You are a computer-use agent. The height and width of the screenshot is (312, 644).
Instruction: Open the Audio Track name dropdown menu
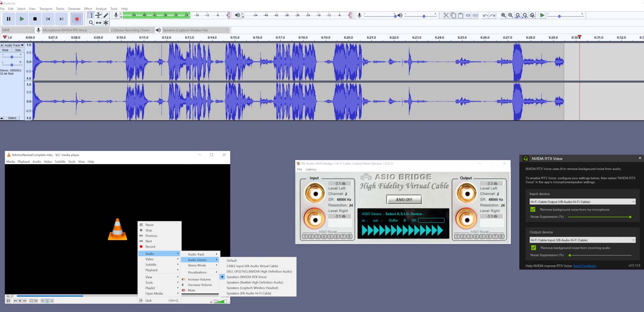(14, 45)
